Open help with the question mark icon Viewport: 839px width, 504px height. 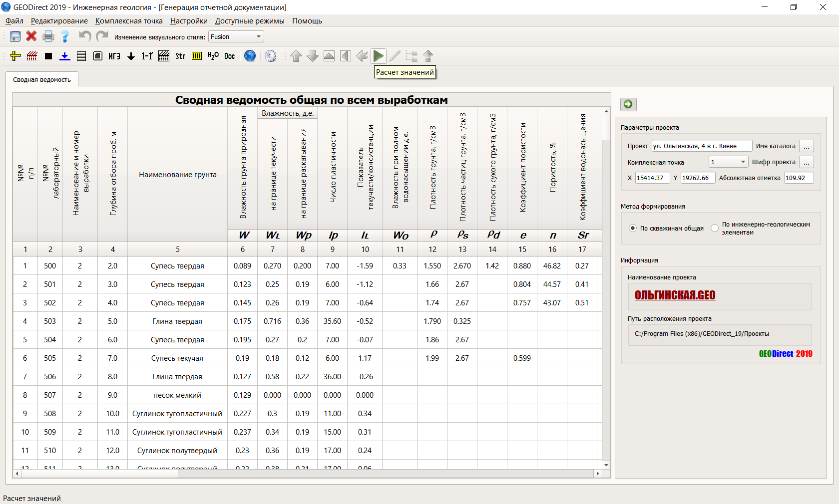point(65,36)
